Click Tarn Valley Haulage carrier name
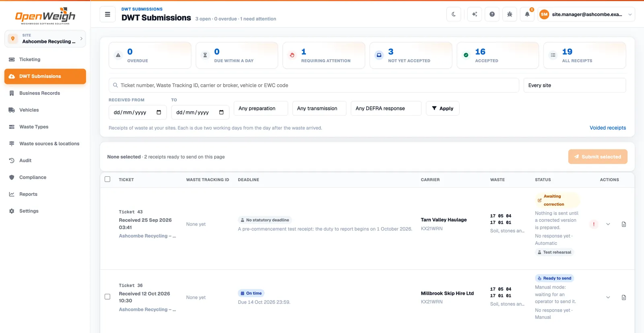The width and height of the screenshot is (644, 333). pos(444,220)
